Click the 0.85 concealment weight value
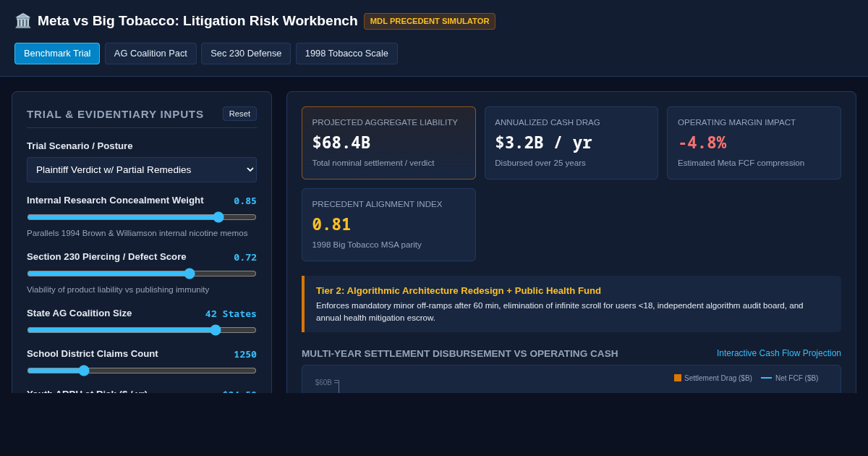This screenshot has width=868, height=456. pos(245,201)
